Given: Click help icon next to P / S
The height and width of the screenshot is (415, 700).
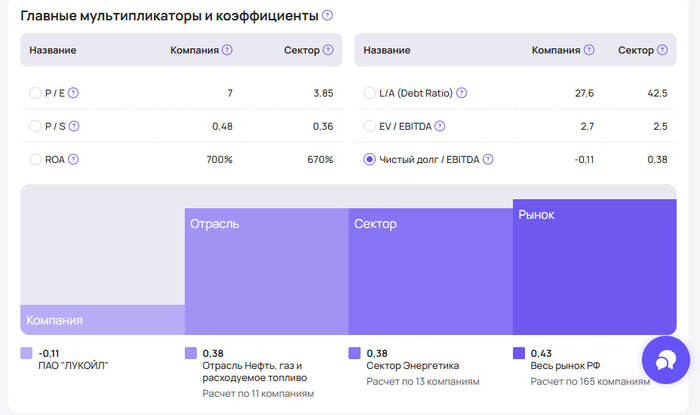Looking at the screenshot, I should (73, 126).
